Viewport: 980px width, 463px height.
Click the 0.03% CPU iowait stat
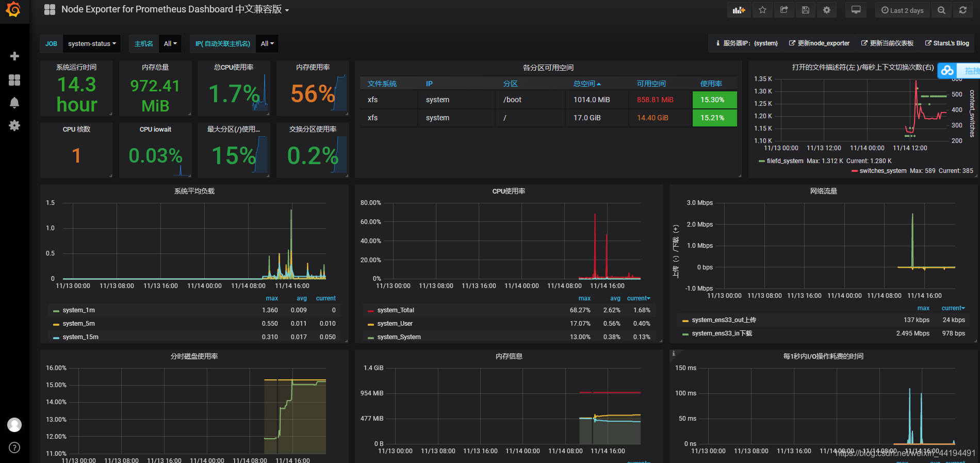point(155,155)
